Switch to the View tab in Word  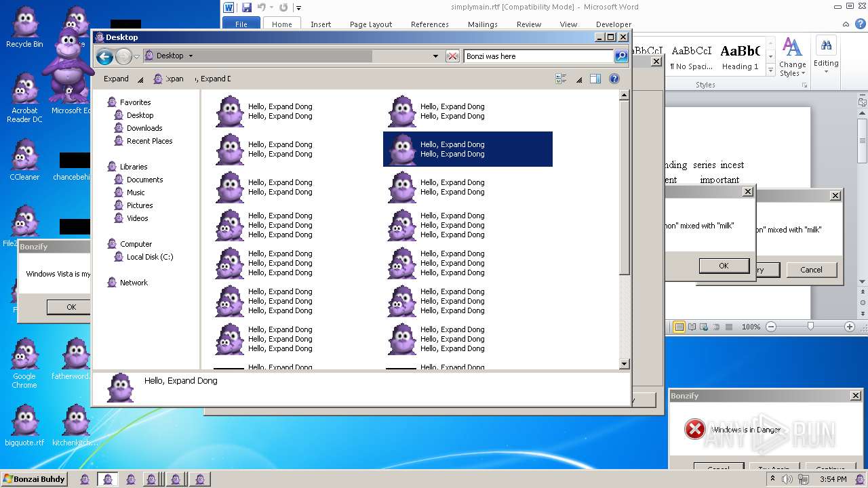point(568,24)
